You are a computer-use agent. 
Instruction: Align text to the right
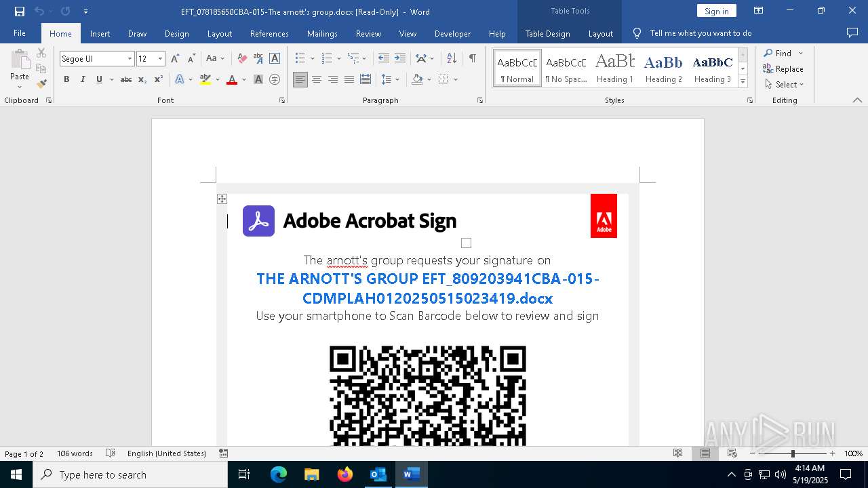pos(333,79)
